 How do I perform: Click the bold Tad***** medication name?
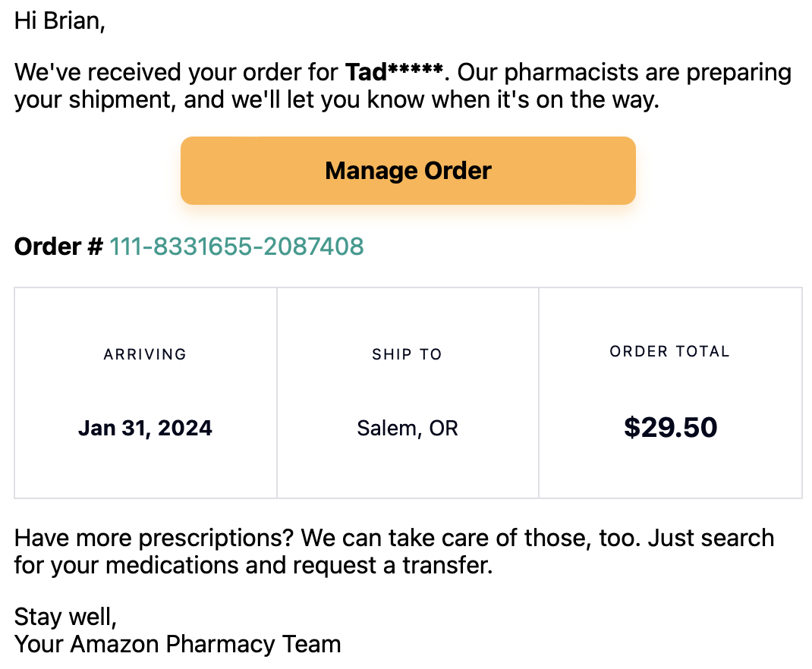pyautogui.click(x=394, y=73)
